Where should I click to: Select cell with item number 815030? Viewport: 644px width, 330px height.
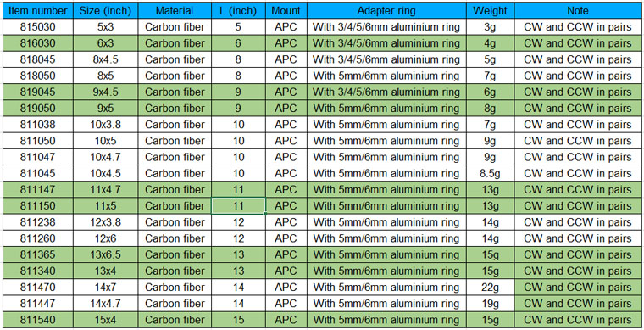pyautogui.click(x=38, y=27)
